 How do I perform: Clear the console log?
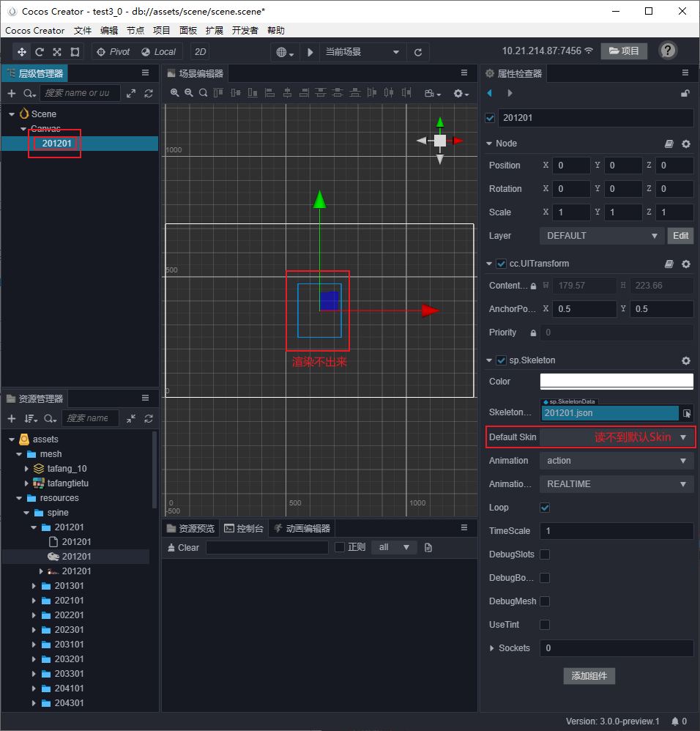(183, 547)
